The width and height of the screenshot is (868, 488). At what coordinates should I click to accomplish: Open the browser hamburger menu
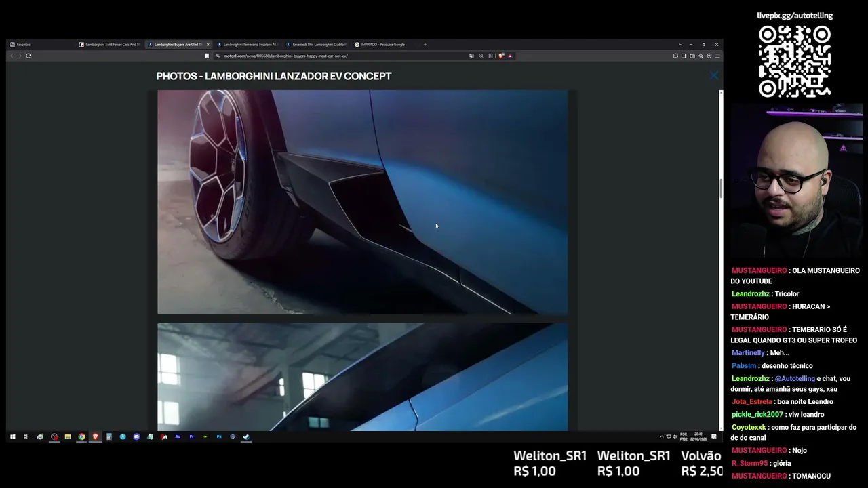tap(717, 56)
